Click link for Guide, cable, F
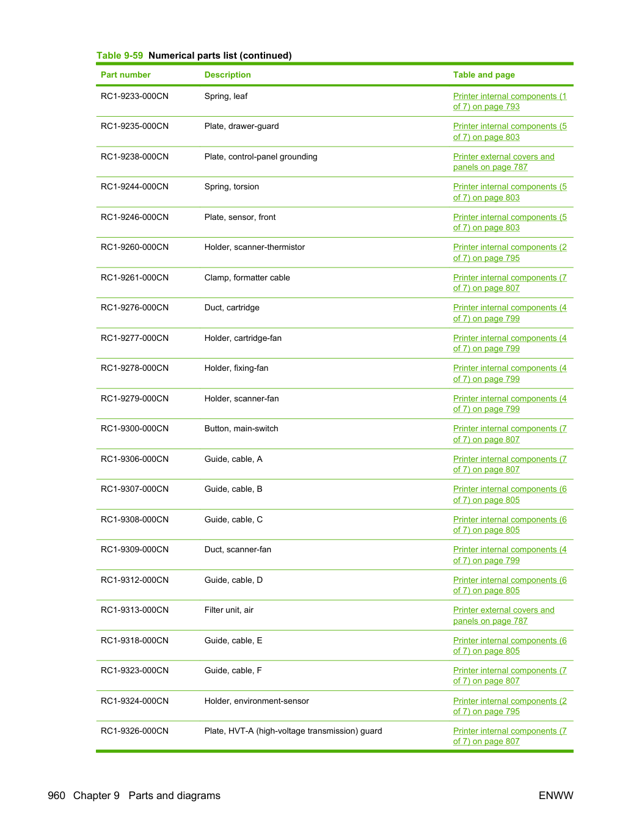The height and width of the screenshot is (840, 631). click(509, 676)
